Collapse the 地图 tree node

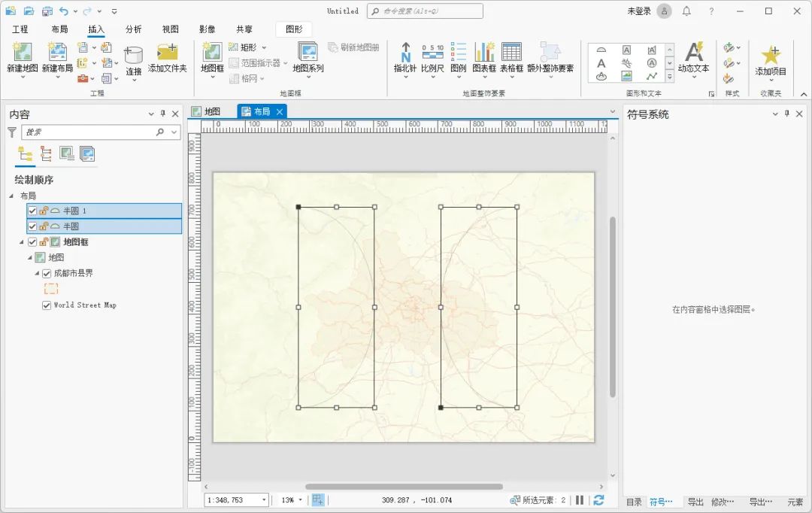point(29,257)
